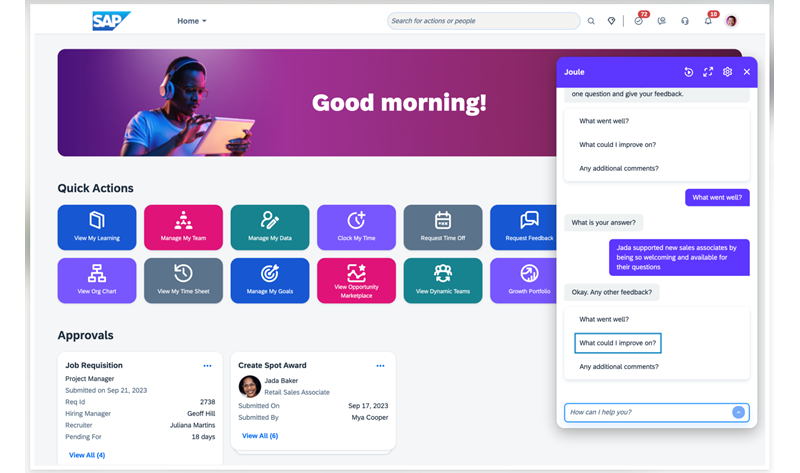Click the 'Sep 17, 2023' submitted date
This screenshot has height=473, width=800.
368,406
